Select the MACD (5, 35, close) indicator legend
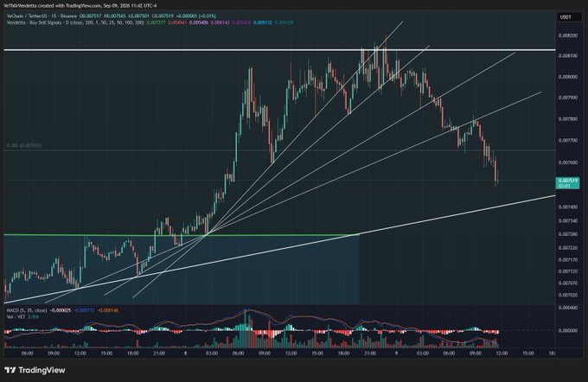Image resolution: width=588 pixels, height=382 pixels. pyautogui.click(x=27, y=310)
